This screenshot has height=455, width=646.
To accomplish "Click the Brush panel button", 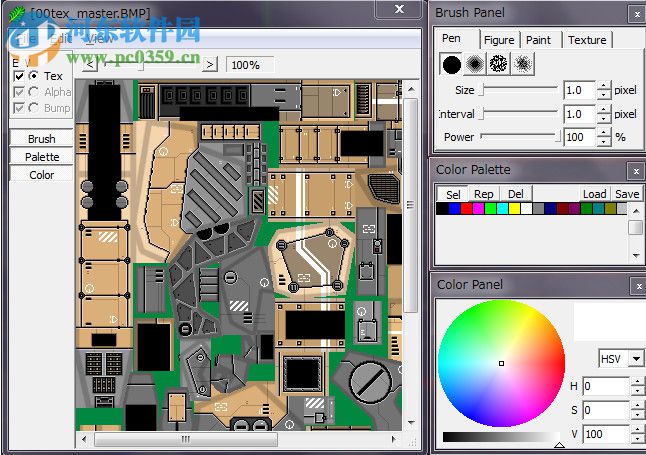I will (41, 139).
